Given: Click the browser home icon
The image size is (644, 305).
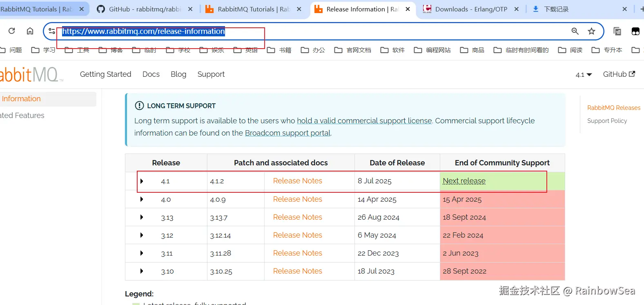Looking at the screenshot, I should coord(30,31).
